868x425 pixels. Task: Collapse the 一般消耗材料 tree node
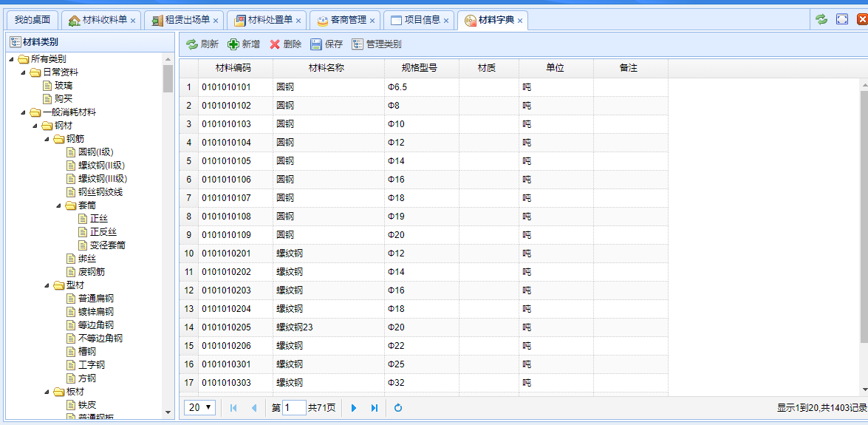(23, 112)
